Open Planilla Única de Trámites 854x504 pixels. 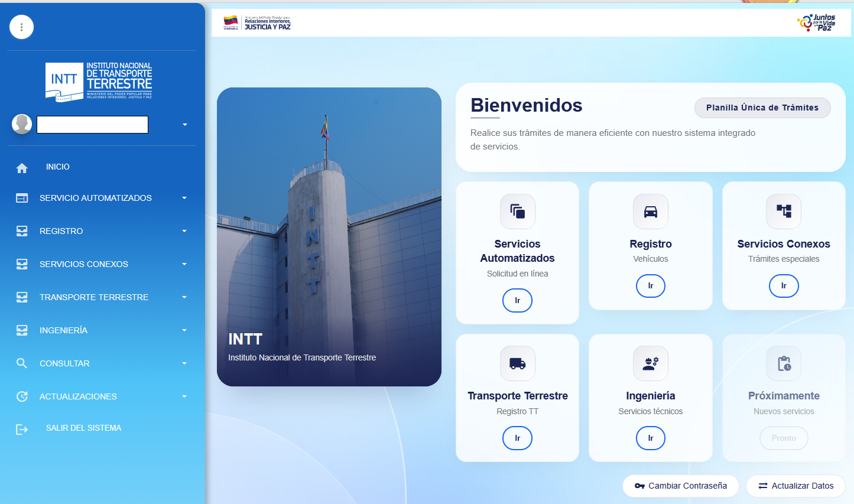pos(762,108)
